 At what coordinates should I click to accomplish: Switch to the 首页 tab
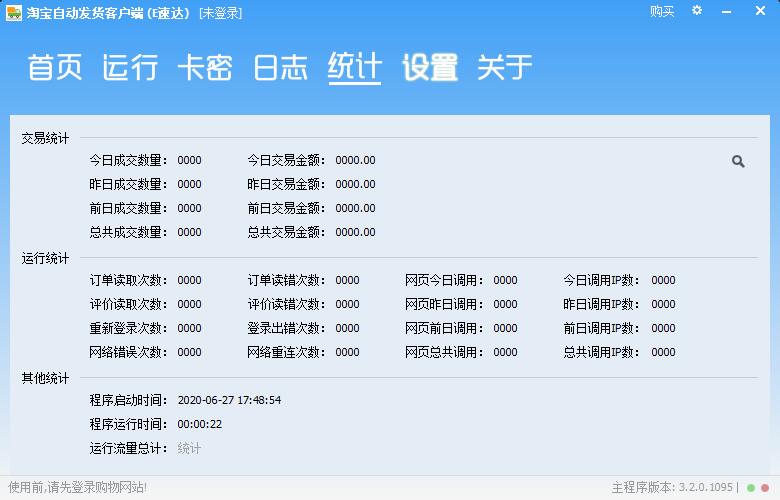point(54,68)
